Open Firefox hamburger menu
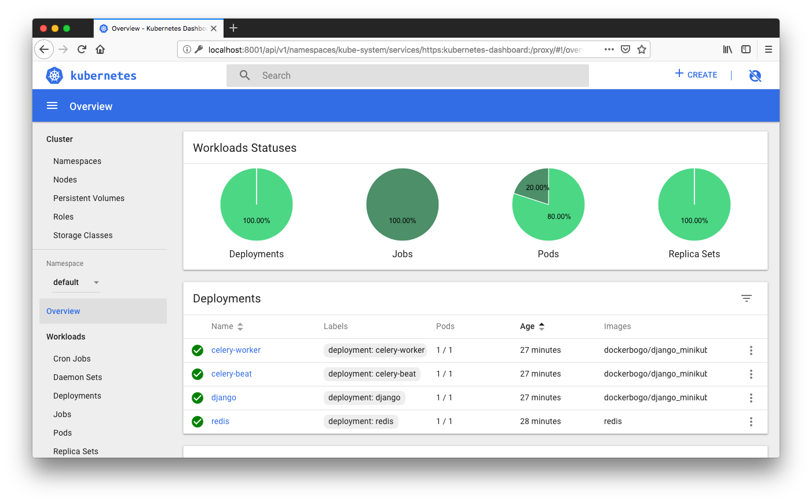The width and height of the screenshot is (812, 504). coord(769,49)
